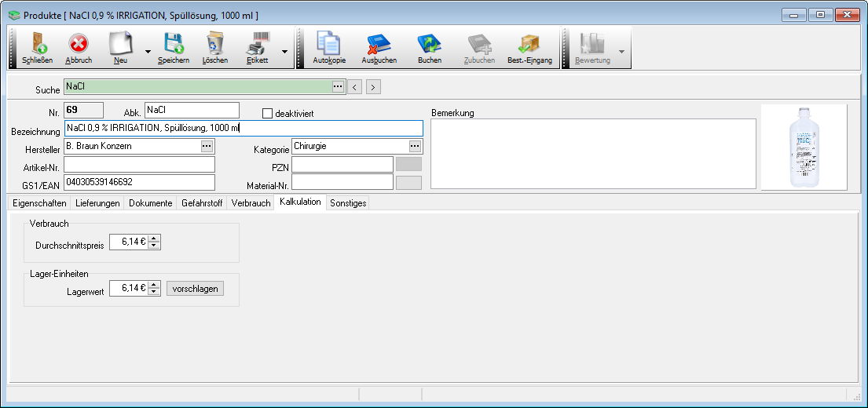Open the Kategorie selection button
The width and height of the screenshot is (868, 408).
coord(415,146)
